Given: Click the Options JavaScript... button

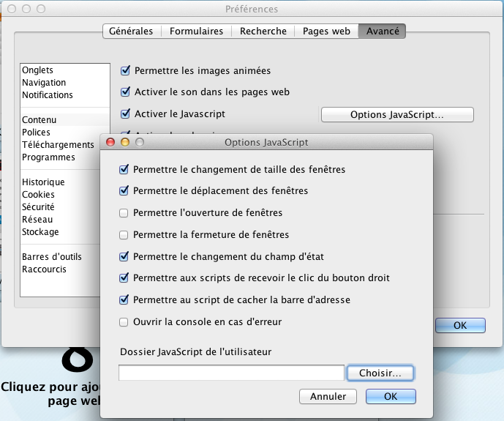Looking at the screenshot, I should pyautogui.click(x=397, y=115).
